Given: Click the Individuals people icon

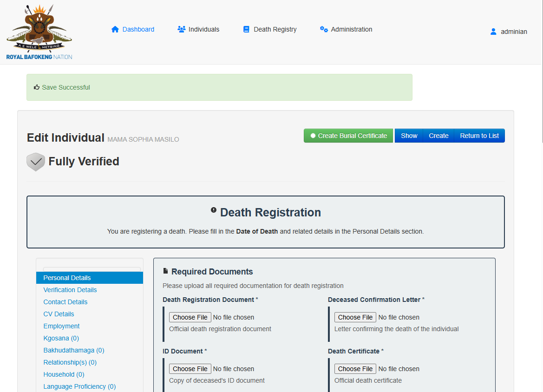Looking at the screenshot, I should tap(181, 29).
